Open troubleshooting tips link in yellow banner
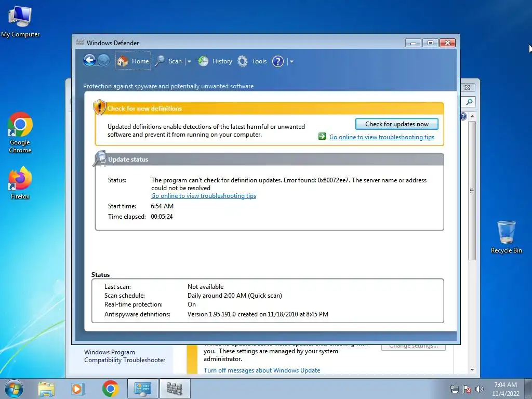This screenshot has height=399, width=532. 382,137
